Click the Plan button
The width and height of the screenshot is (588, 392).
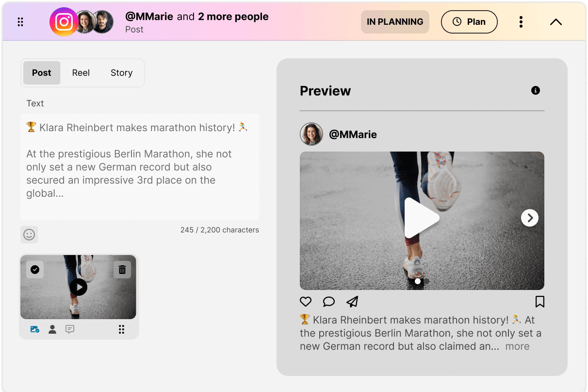[x=469, y=22]
